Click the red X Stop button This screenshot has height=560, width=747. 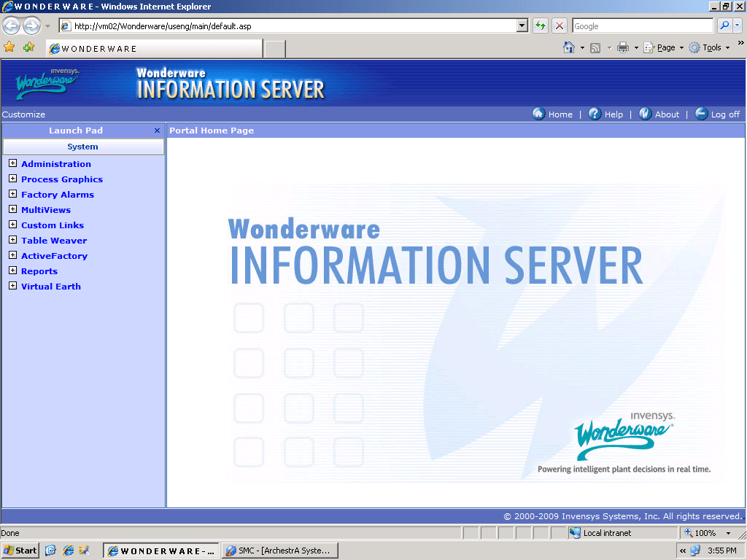pyautogui.click(x=560, y=26)
